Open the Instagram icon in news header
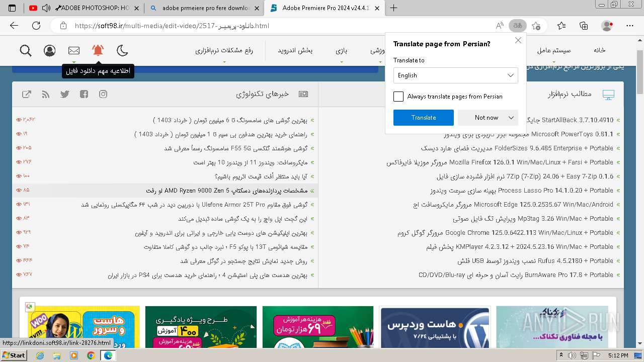644x362 pixels. click(x=103, y=94)
